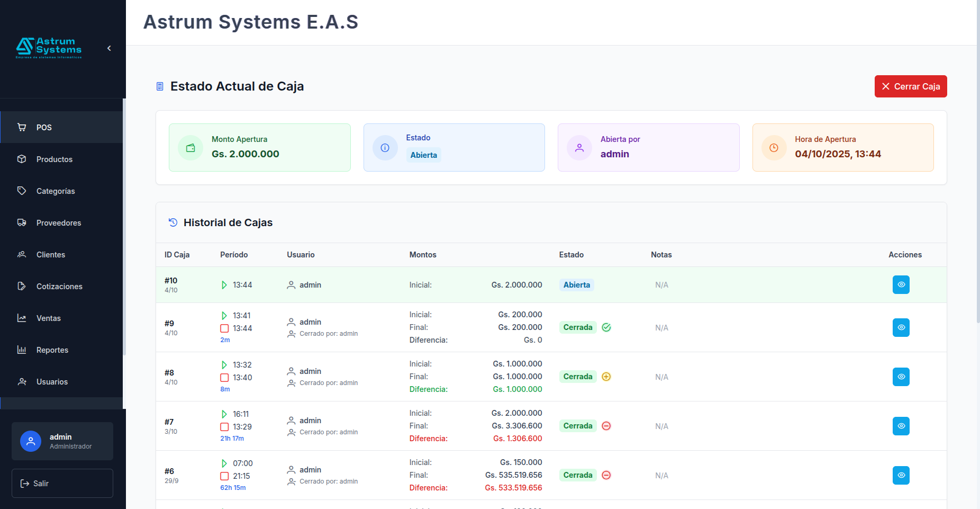Click the admin user avatar icon

(31, 441)
